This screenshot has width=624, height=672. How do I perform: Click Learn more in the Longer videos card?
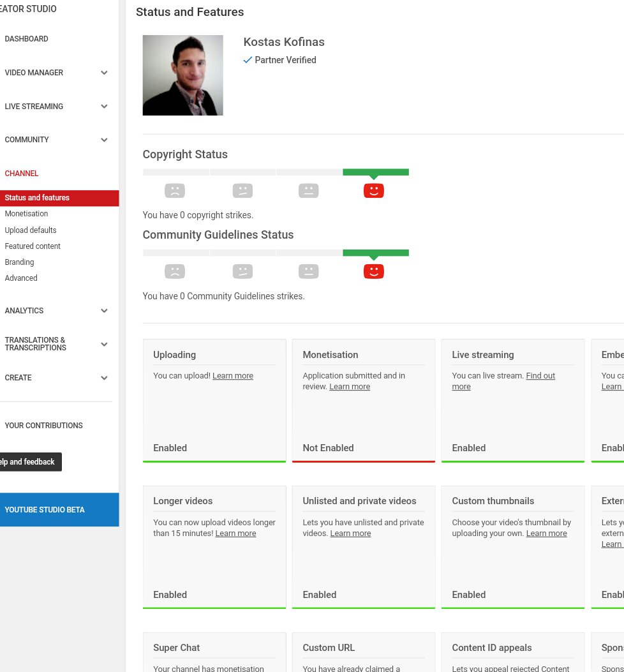235,534
